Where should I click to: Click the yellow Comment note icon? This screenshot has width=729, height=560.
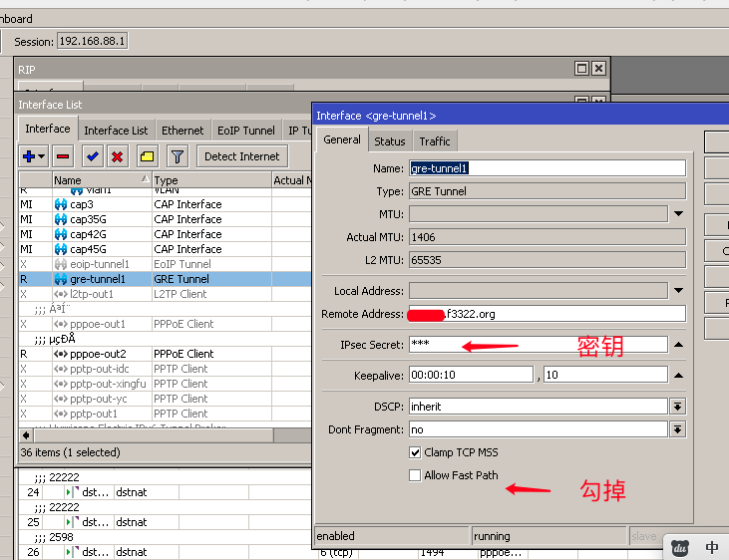(148, 156)
